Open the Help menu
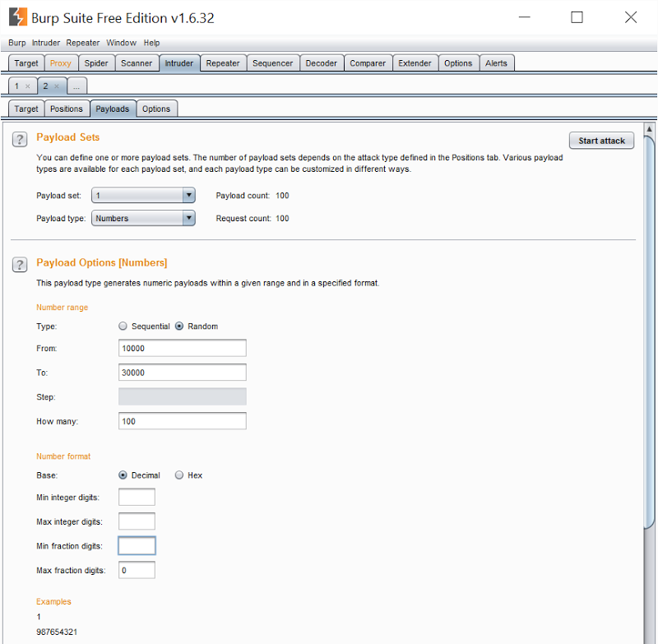This screenshot has height=644, width=658. pyautogui.click(x=151, y=42)
